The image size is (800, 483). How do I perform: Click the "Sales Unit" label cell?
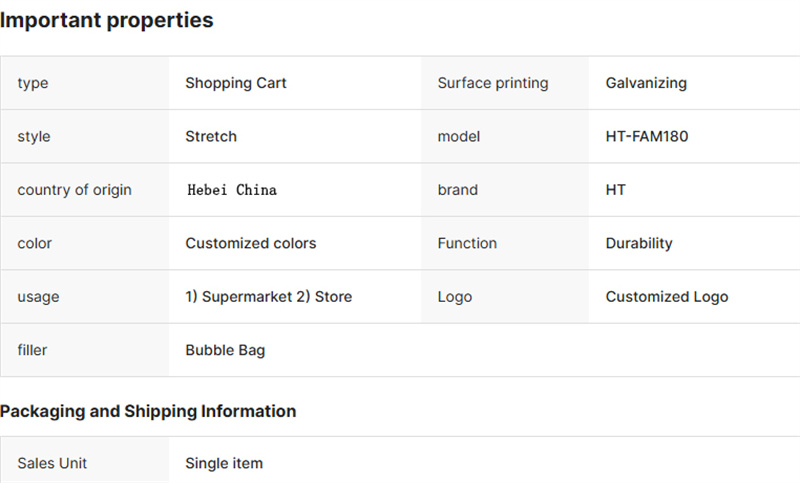(85, 460)
